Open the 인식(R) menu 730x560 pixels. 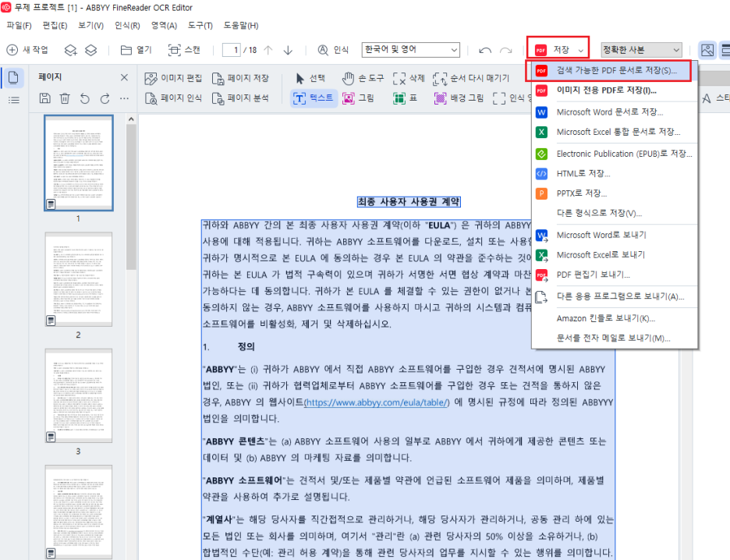coord(127,26)
